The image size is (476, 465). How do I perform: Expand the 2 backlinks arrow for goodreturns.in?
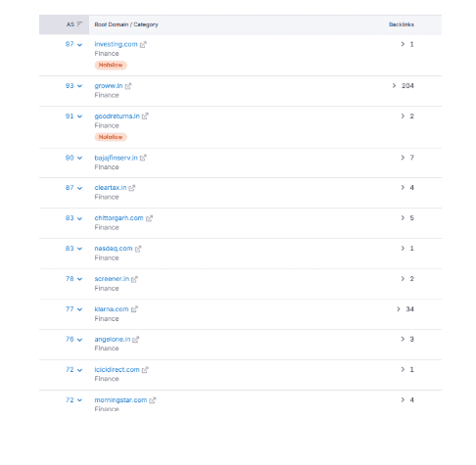pyautogui.click(x=403, y=116)
